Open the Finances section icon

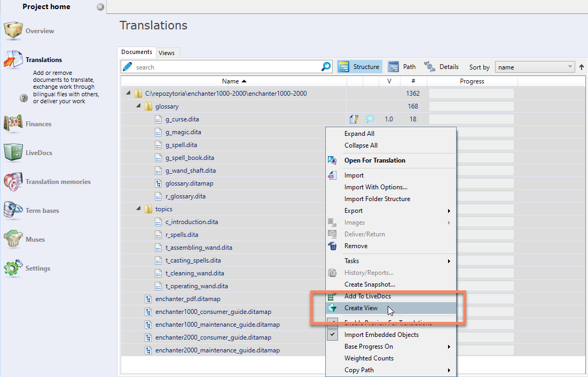(x=13, y=124)
